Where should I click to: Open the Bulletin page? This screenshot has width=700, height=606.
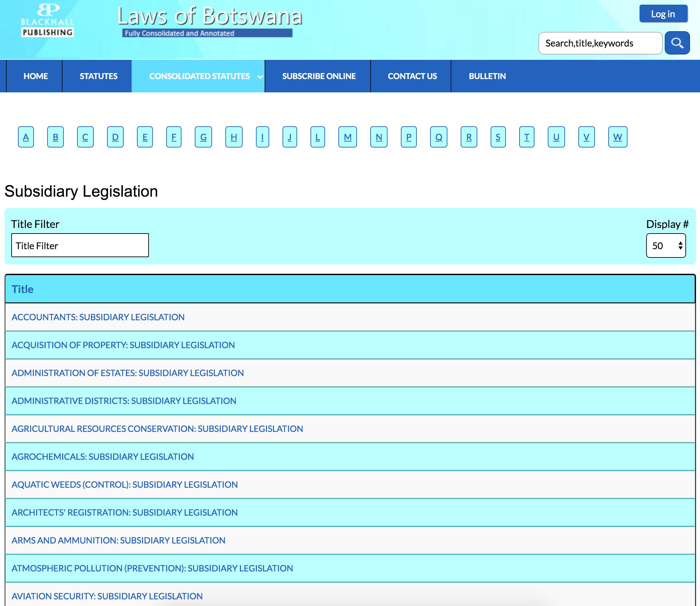tap(487, 76)
